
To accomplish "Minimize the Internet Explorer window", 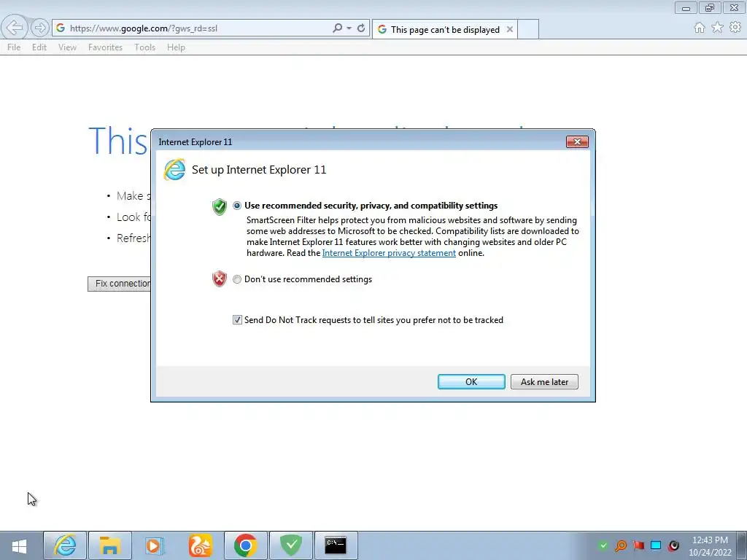I will pos(686,7).
